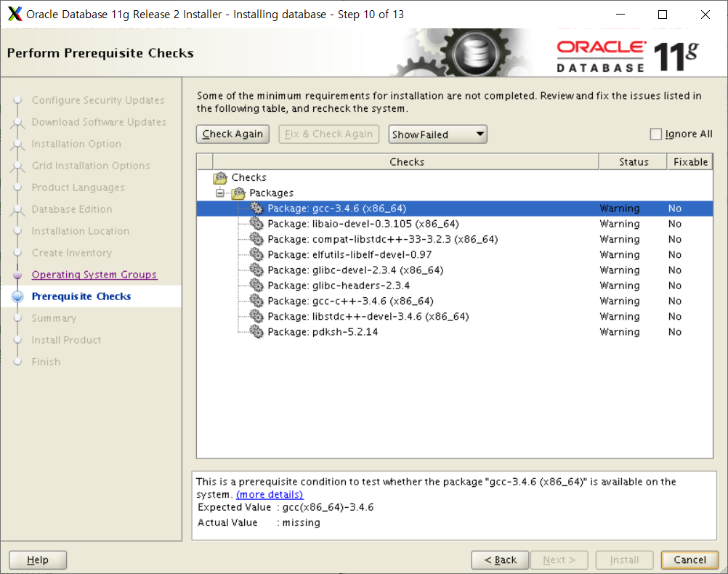Viewport: 728px width, 574px height.
Task: Click the gear icon for glibc-devel-2.3.4 package
Action: click(x=256, y=270)
